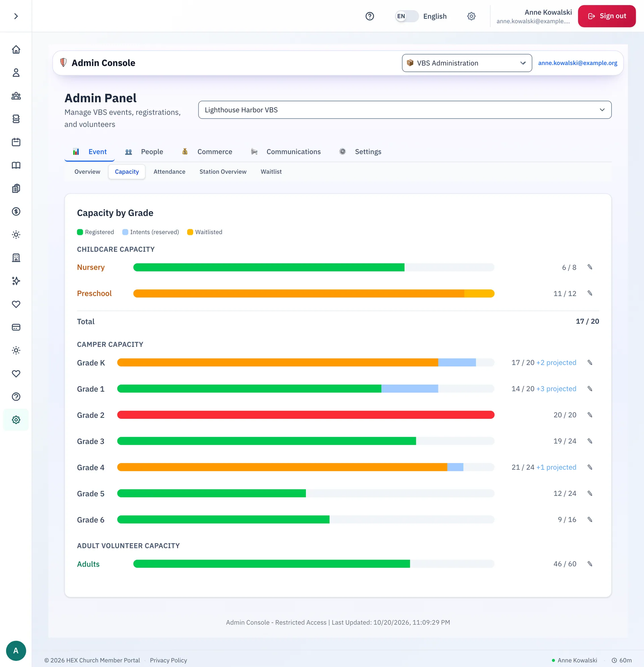This screenshot has width=644, height=667.
Task: Open the building icon in the sidebar
Action: [x=16, y=258]
